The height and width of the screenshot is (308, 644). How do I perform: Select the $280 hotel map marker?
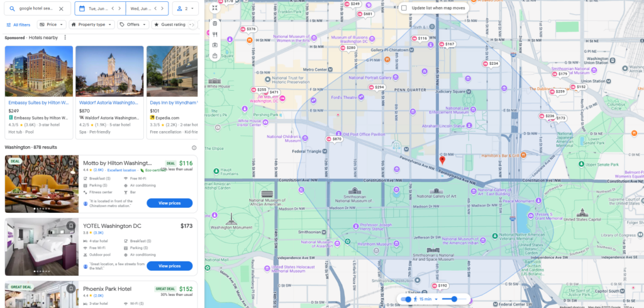tap(348, 48)
